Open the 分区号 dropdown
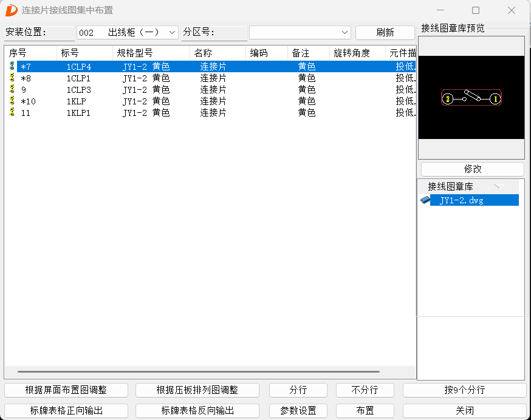 [300, 33]
